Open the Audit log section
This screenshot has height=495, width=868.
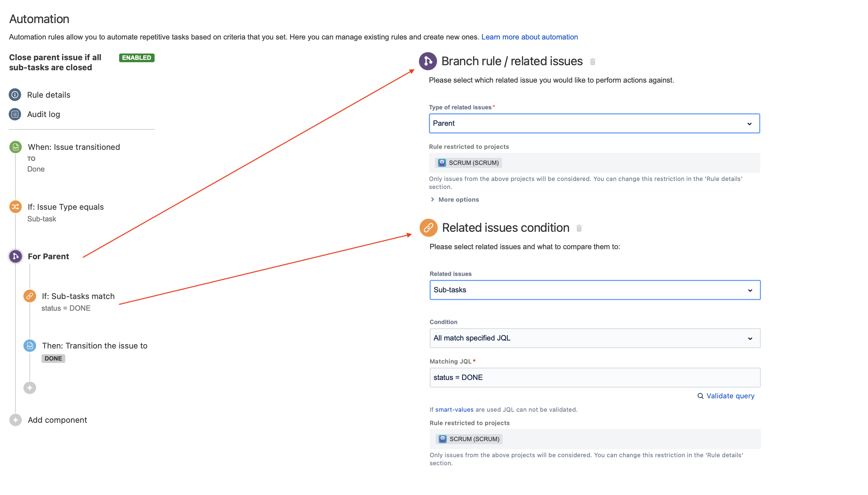(43, 114)
